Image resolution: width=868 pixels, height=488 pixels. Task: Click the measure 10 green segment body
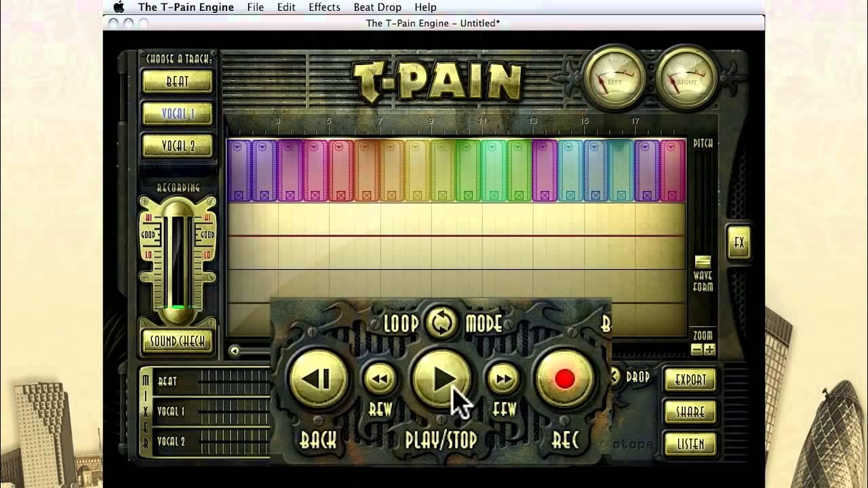[469, 171]
